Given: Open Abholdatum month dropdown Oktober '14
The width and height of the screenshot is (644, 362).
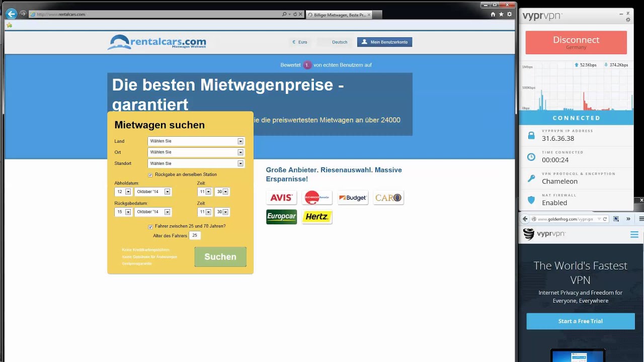Looking at the screenshot, I should 153,192.
